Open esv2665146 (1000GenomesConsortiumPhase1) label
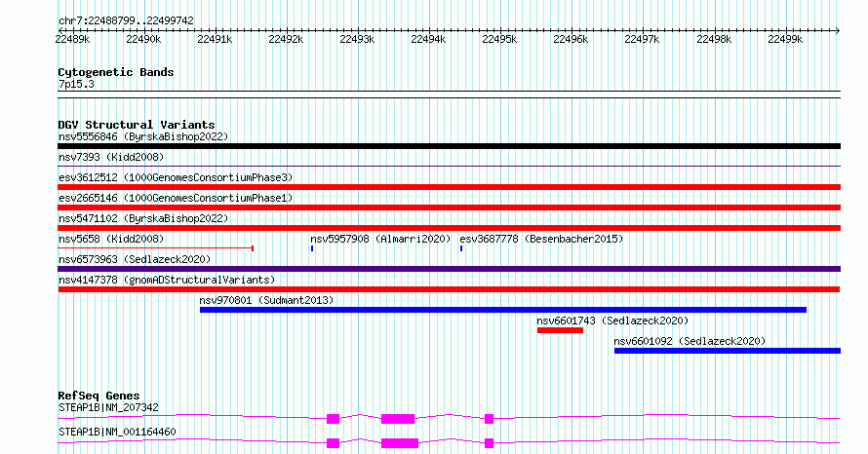Image resolution: width=868 pixels, height=454 pixels. pyautogui.click(x=176, y=198)
